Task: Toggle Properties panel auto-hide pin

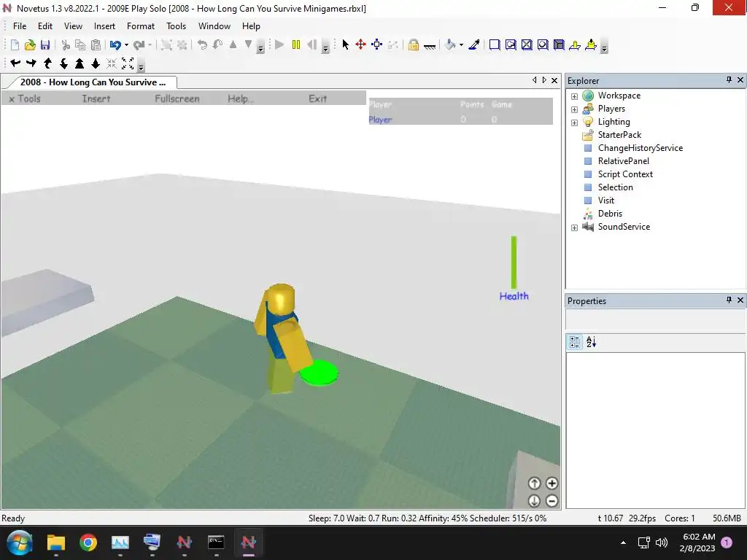Action: click(x=729, y=300)
